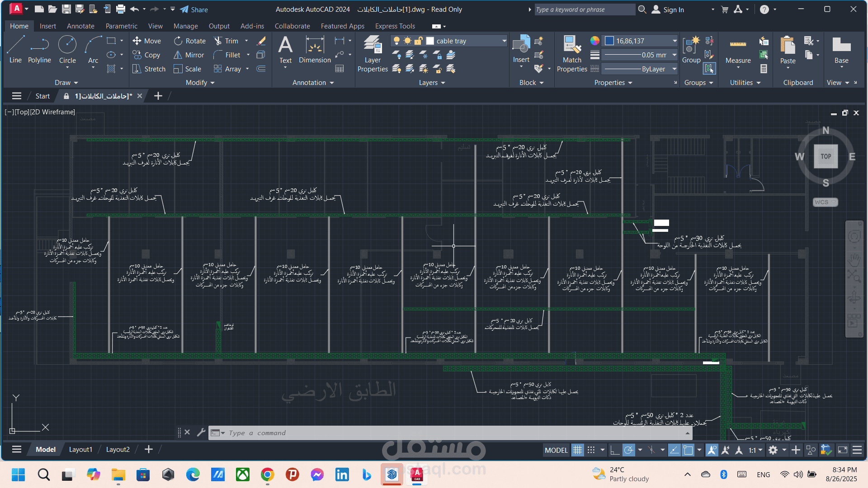
Task: Toggle ortho mode in status bar
Action: click(x=615, y=450)
